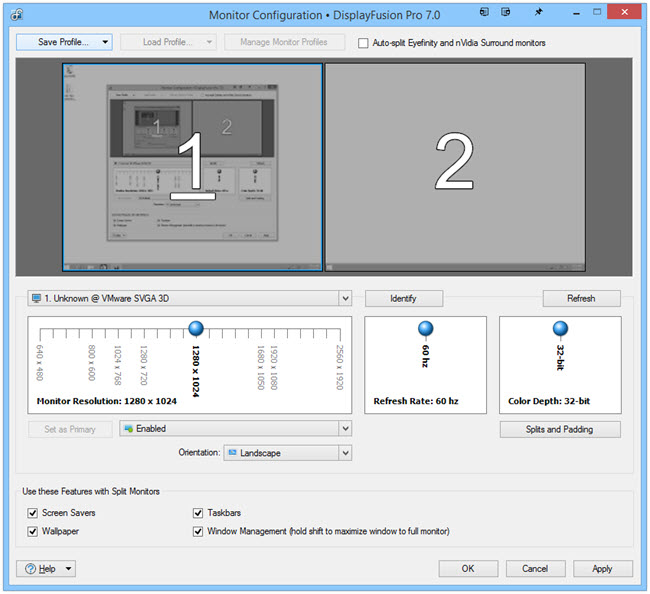Click the monitor icon in the monitor selector
The width and height of the screenshot is (650, 594).
[x=36, y=298]
